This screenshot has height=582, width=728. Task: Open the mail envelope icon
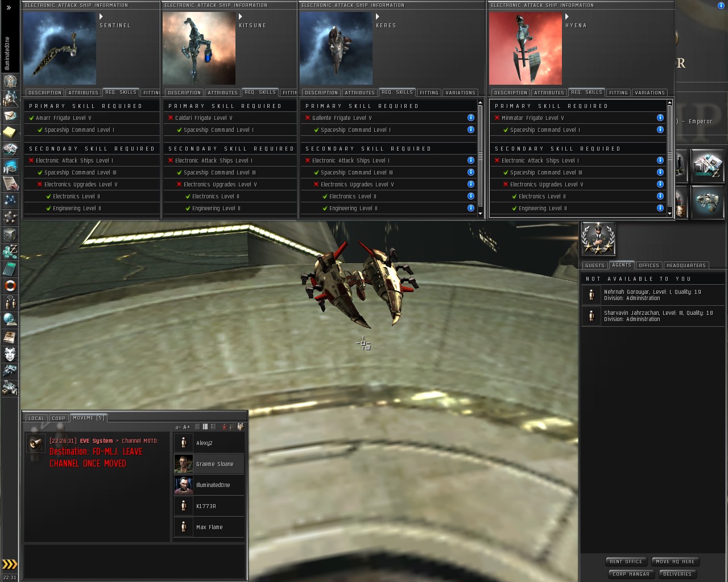pos(10,115)
